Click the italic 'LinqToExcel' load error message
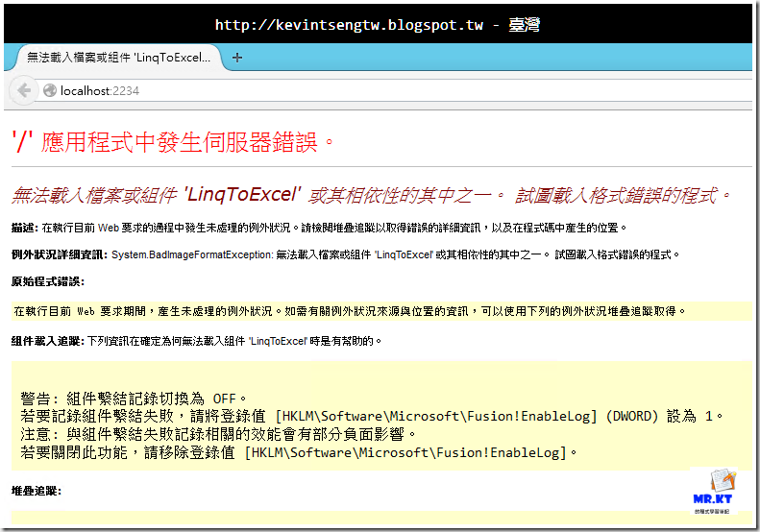This screenshot has width=760, height=532. click(371, 195)
